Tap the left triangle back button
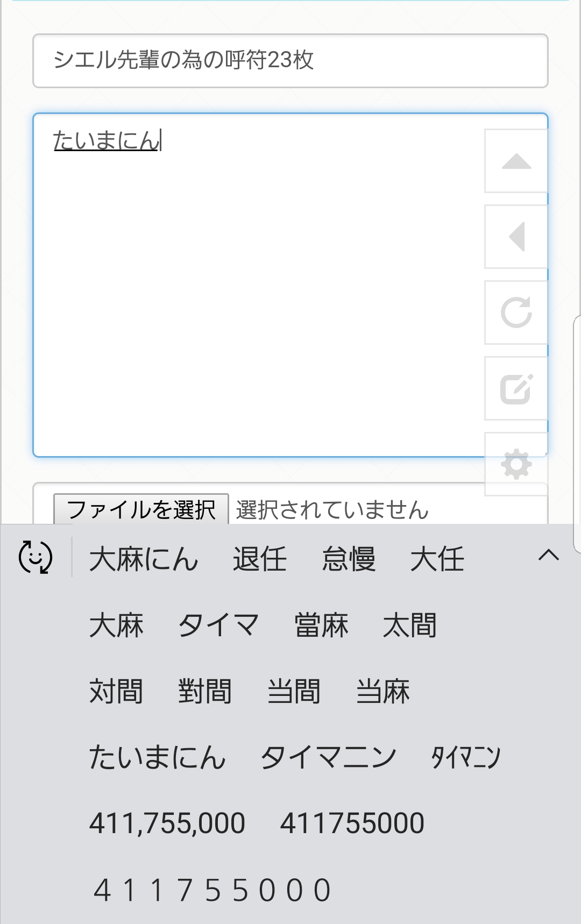 [x=516, y=237]
